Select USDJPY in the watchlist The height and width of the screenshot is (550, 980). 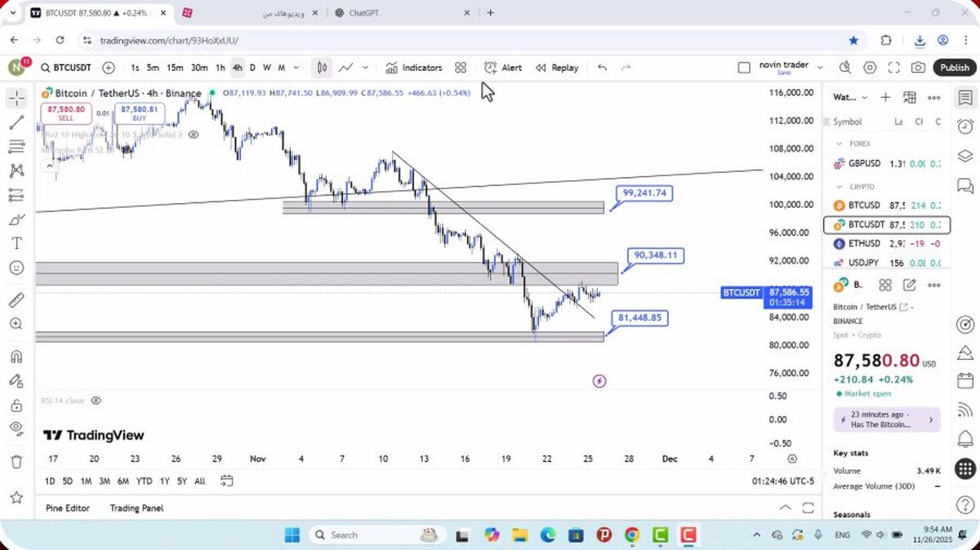point(887,262)
